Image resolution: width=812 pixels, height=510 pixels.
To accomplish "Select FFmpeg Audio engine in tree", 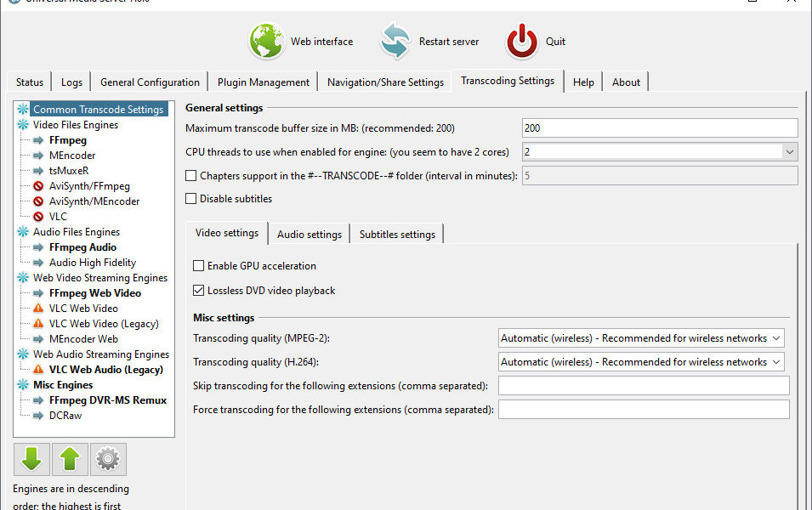I will pyautogui.click(x=82, y=247).
